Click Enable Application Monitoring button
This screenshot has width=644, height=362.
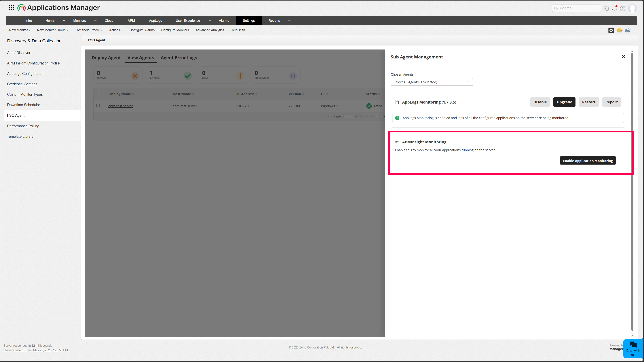[x=588, y=161]
